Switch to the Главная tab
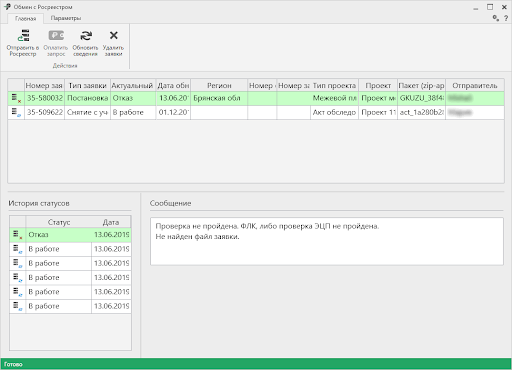 click(25, 18)
